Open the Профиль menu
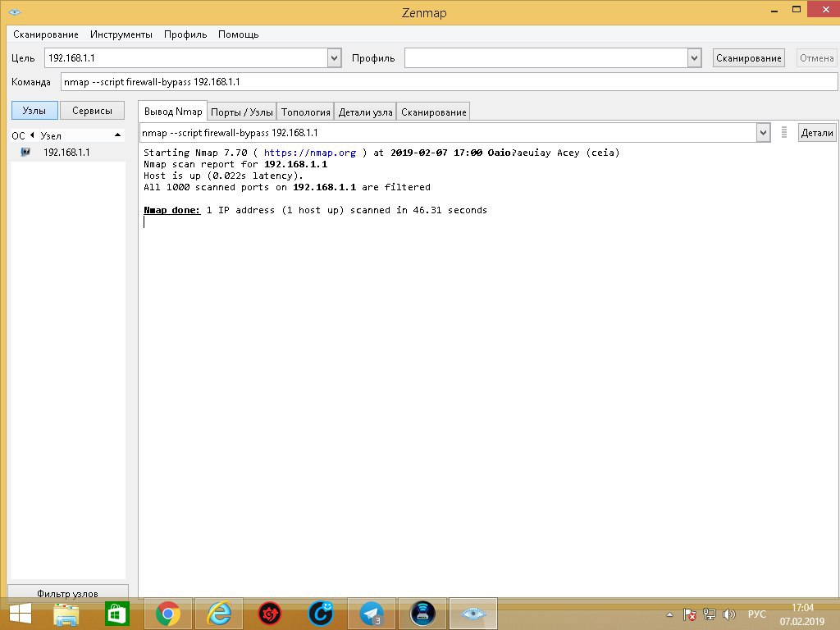Screen dimensions: 840x630 (x=185, y=34)
